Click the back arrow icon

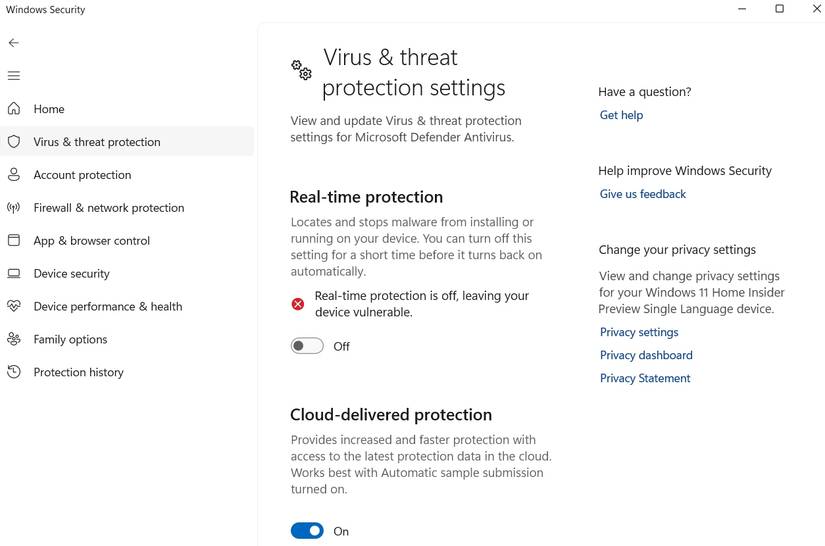pyautogui.click(x=14, y=43)
